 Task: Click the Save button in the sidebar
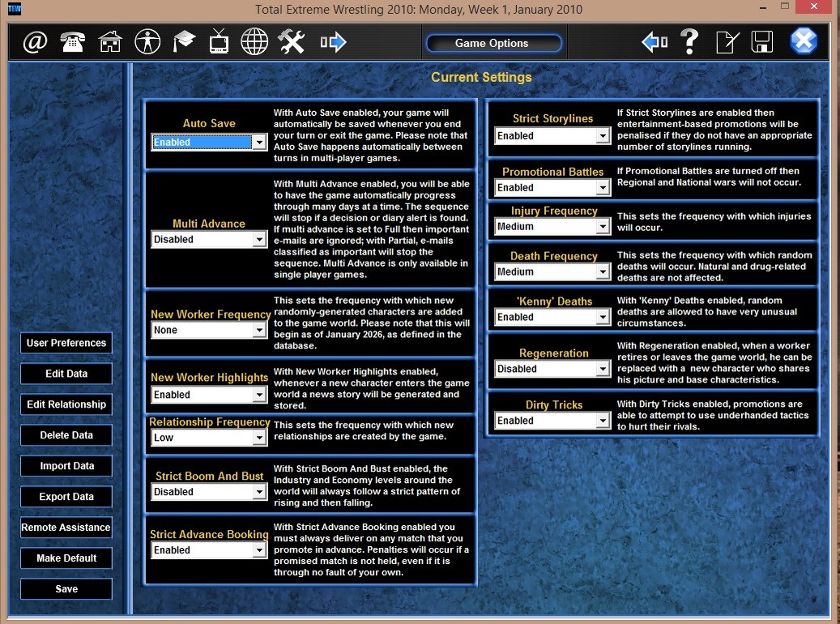click(66, 589)
